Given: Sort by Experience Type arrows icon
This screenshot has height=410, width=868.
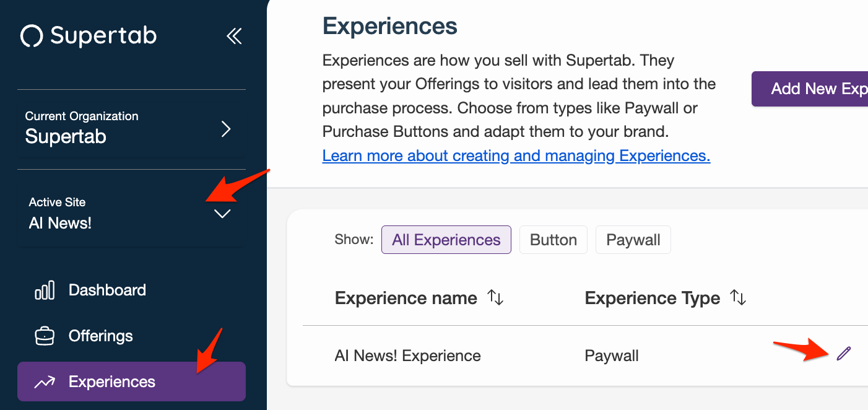Looking at the screenshot, I should click(x=738, y=298).
